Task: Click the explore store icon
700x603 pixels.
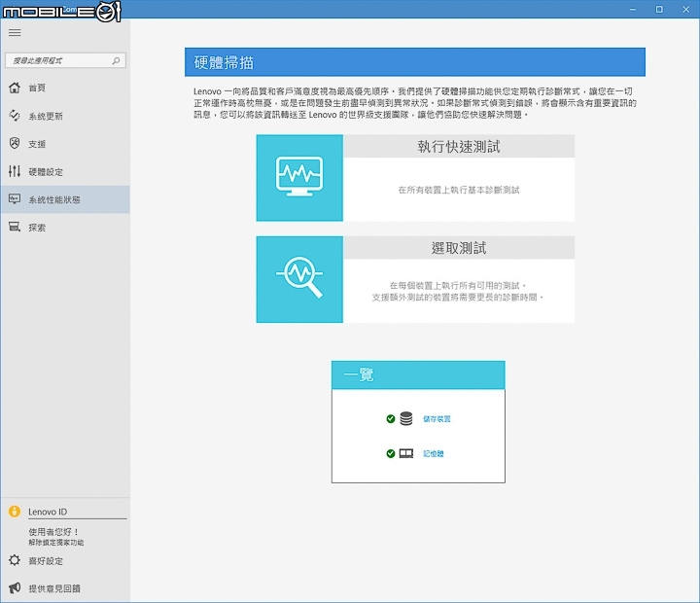Action: coord(15,227)
